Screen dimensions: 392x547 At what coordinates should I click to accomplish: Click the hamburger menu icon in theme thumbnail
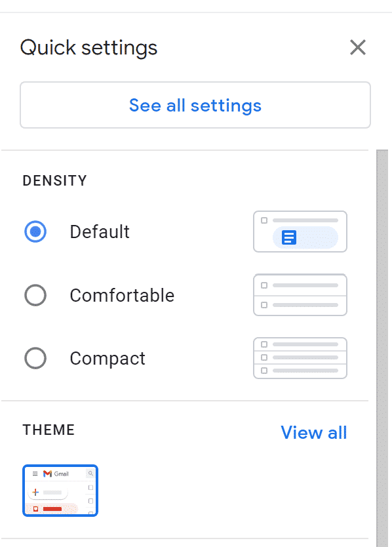[x=35, y=474]
